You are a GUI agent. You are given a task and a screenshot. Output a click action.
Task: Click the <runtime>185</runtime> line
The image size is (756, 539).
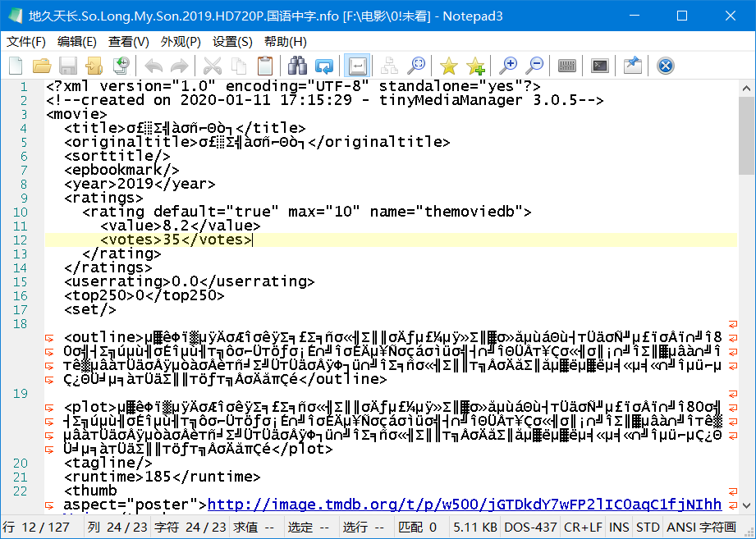coord(162,477)
